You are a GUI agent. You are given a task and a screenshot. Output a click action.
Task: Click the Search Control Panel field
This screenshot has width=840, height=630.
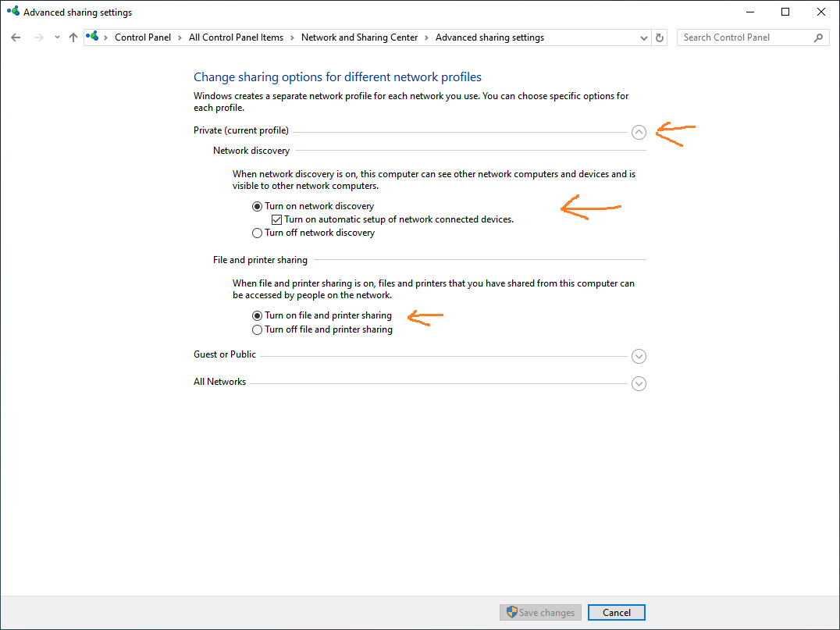(x=753, y=37)
